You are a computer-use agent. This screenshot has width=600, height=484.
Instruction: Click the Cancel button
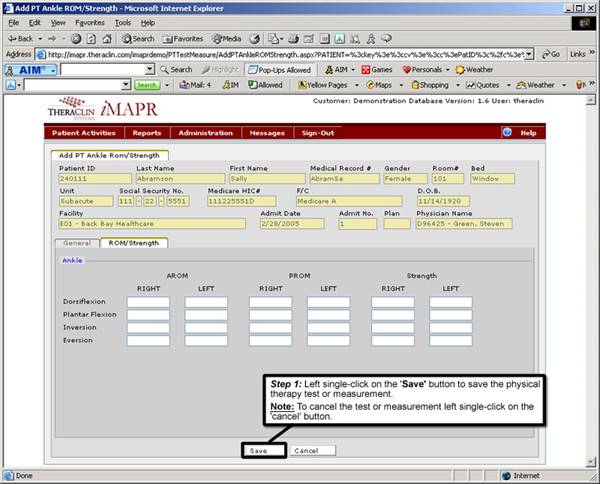(x=313, y=451)
